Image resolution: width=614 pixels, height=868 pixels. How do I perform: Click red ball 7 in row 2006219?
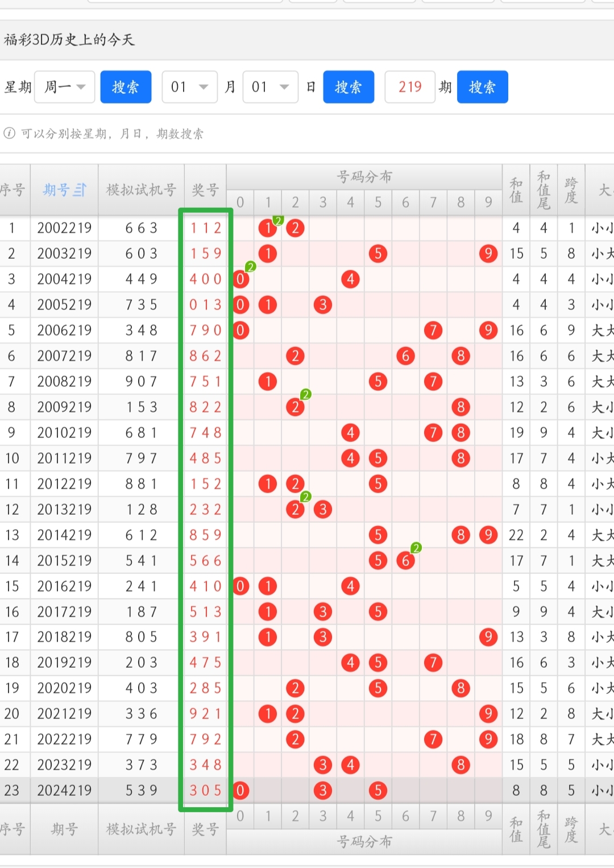pos(433,330)
